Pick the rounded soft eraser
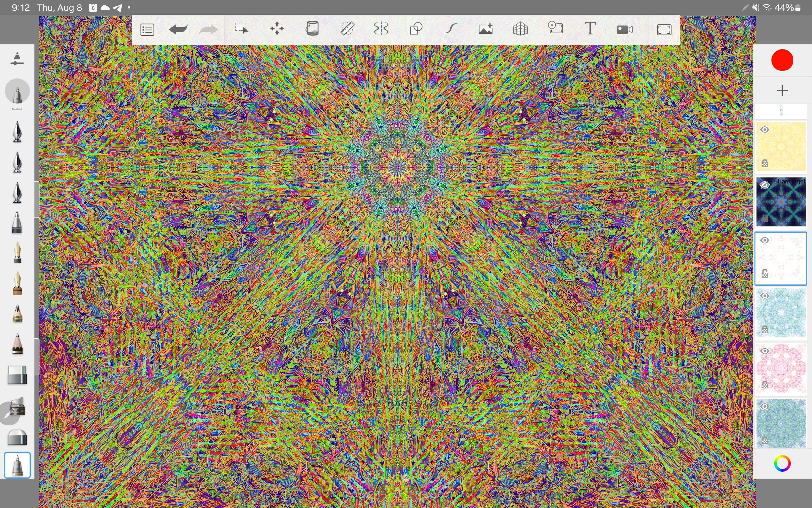The width and height of the screenshot is (812, 508). coord(17,437)
